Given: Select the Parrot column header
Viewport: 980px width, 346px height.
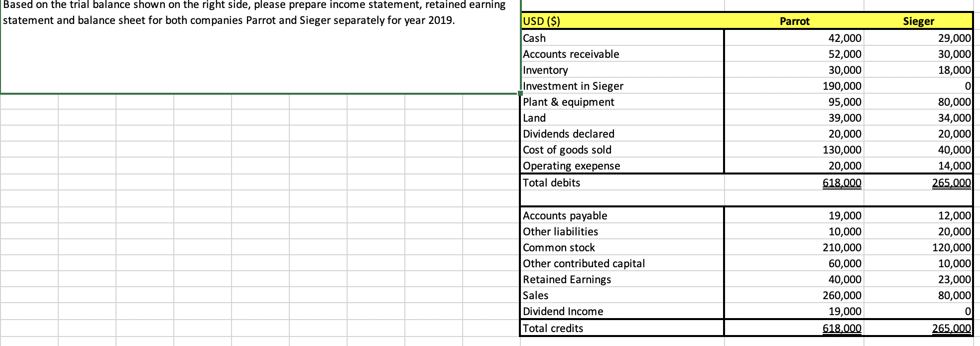Looking at the screenshot, I should pos(794,21).
